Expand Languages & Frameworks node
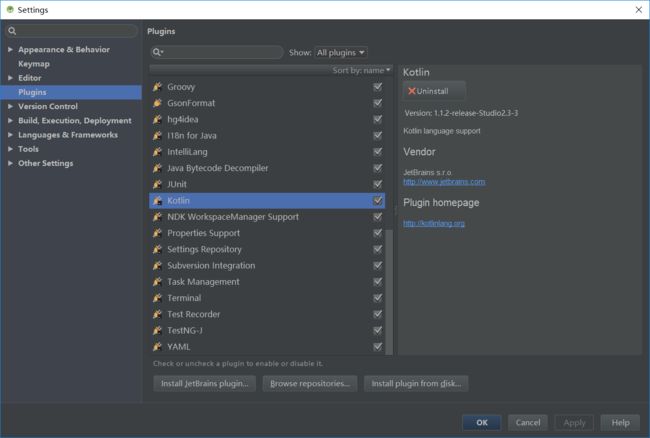 [x=10, y=135]
